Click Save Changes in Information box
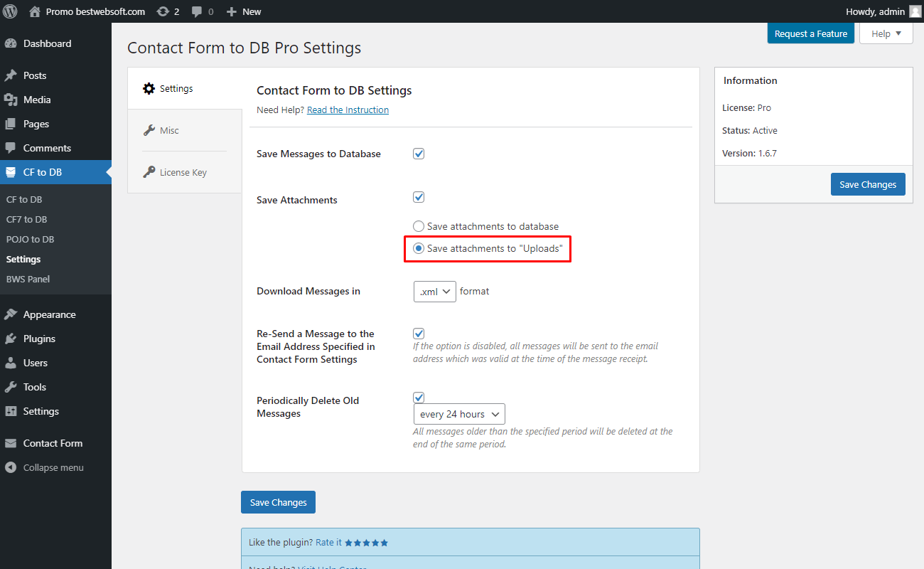This screenshot has height=569, width=924. point(868,184)
